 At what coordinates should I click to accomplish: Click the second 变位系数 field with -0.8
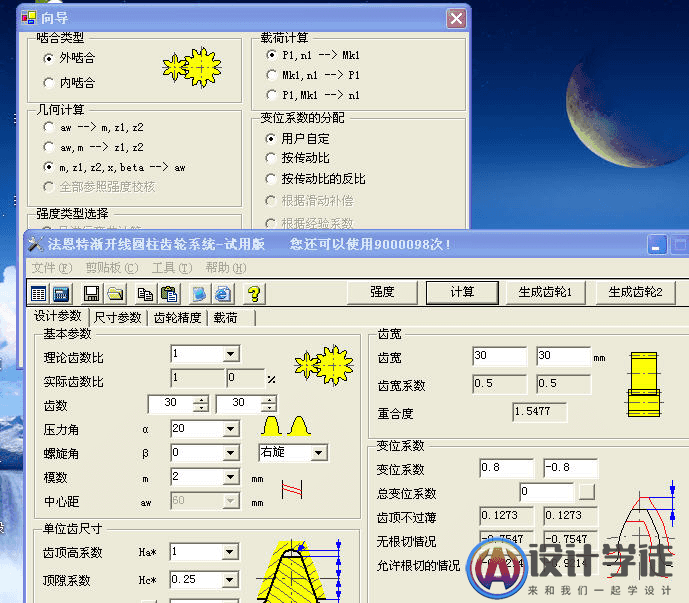coord(570,468)
